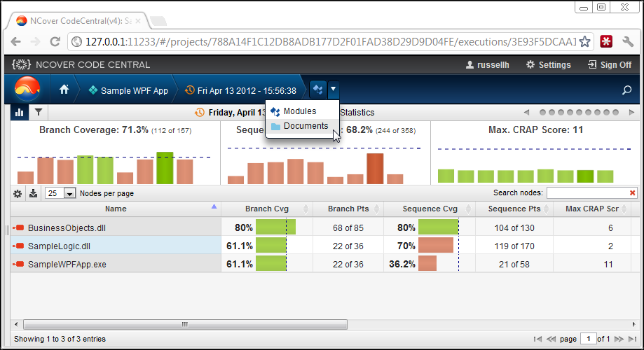Open the browser wrench menu
Screen dimensions: 644x350
[x=628, y=41]
